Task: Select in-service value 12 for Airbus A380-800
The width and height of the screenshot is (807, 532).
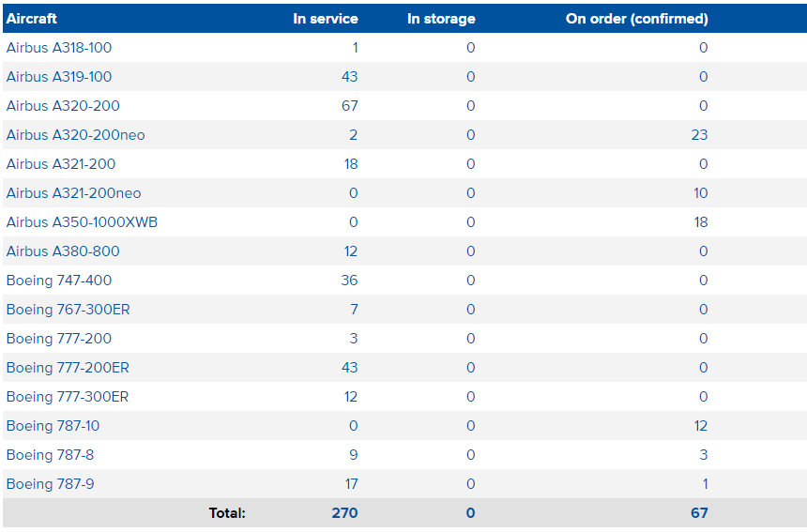Action: point(351,251)
